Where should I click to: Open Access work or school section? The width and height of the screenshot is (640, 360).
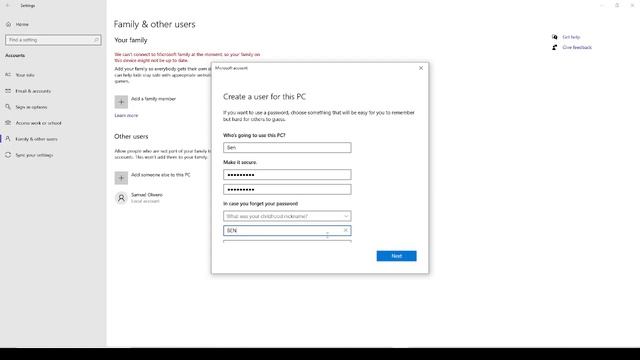(x=38, y=123)
